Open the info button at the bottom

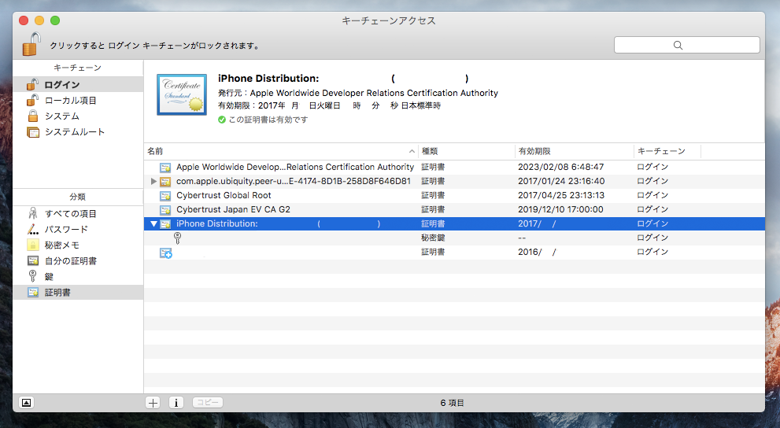coord(176,403)
